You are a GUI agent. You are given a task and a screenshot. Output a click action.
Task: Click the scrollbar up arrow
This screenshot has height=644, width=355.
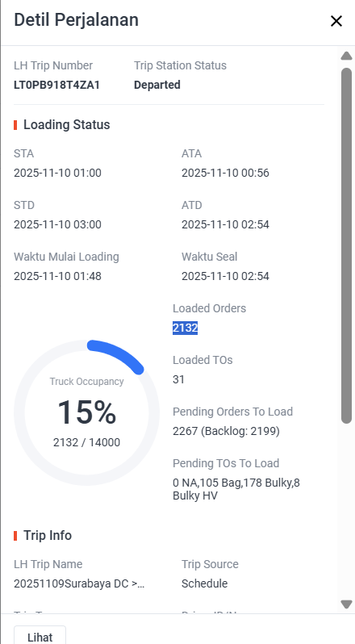pos(346,56)
